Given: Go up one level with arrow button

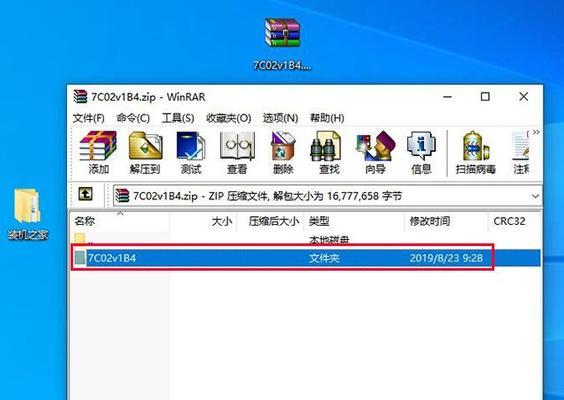Looking at the screenshot, I should [85, 194].
